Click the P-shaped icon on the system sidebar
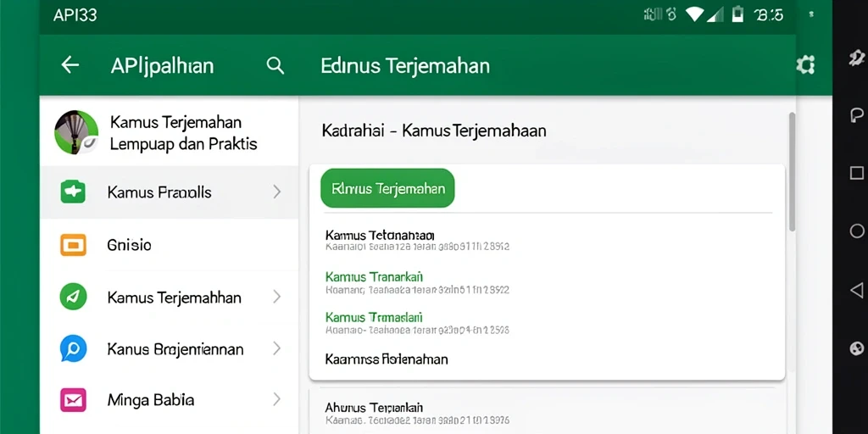 click(x=857, y=115)
